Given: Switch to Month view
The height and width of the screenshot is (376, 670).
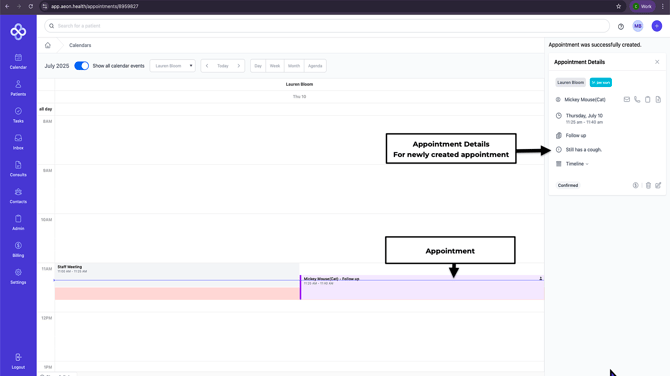Looking at the screenshot, I should pos(294,66).
